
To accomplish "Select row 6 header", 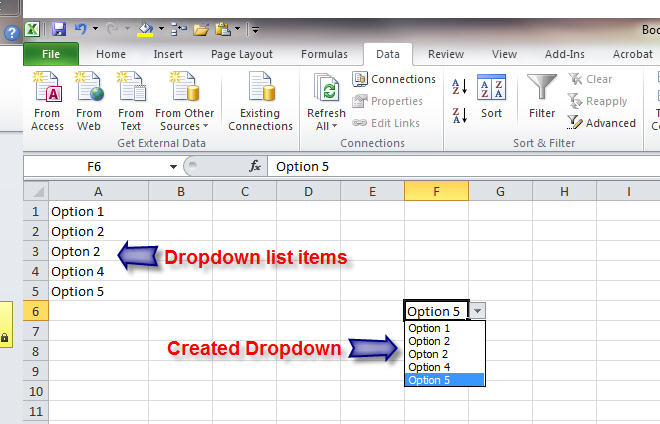I will point(36,311).
